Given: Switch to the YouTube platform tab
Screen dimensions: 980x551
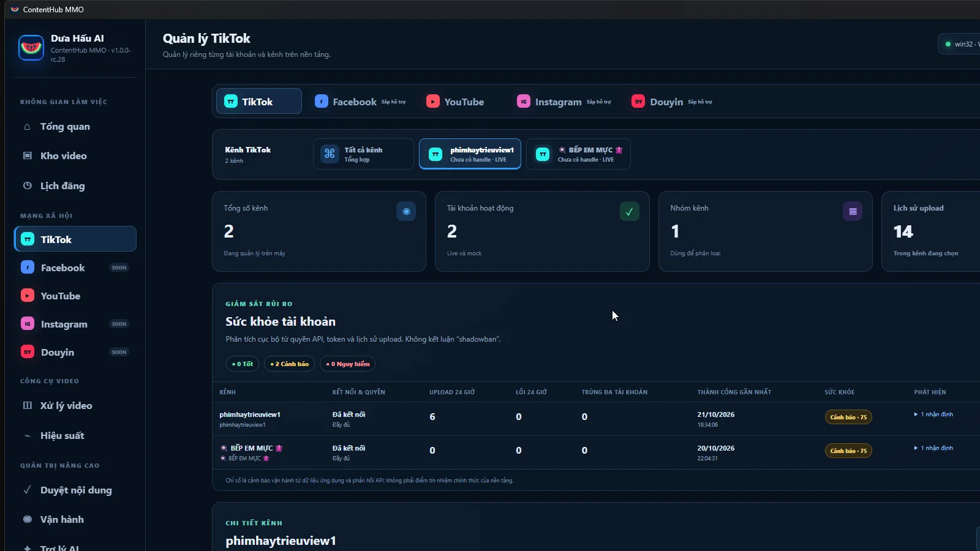Looking at the screenshot, I should coord(455,102).
